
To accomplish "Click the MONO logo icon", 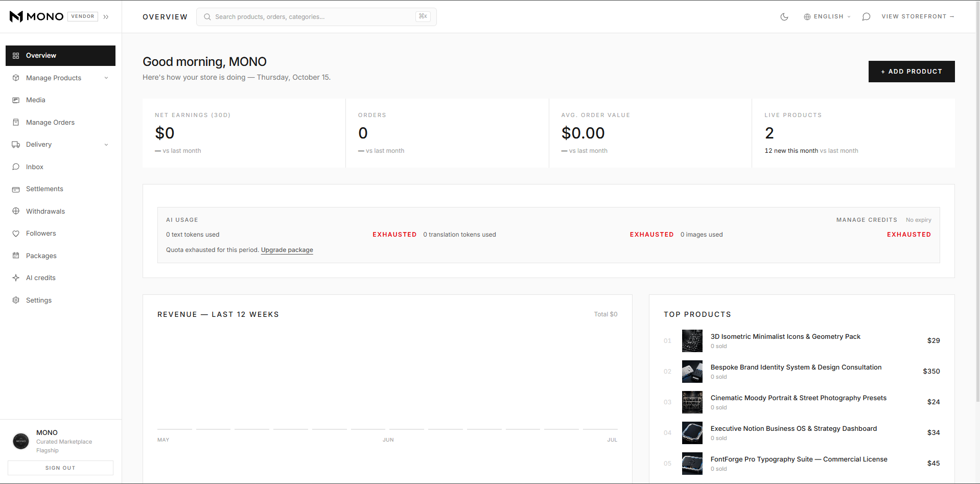I will point(16,16).
